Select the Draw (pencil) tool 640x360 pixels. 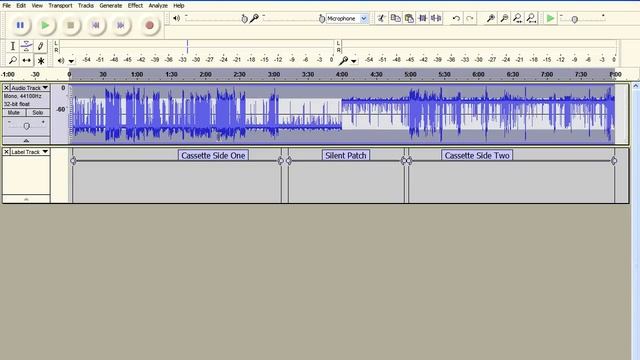(40, 46)
